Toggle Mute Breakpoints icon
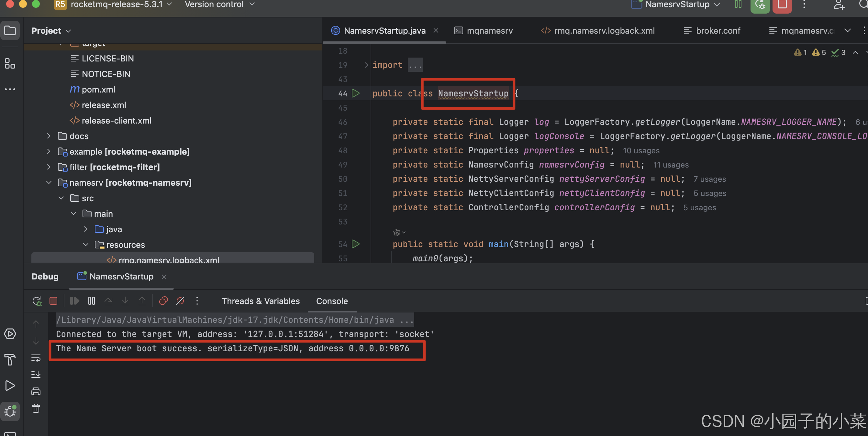The image size is (868, 436). pos(180,301)
